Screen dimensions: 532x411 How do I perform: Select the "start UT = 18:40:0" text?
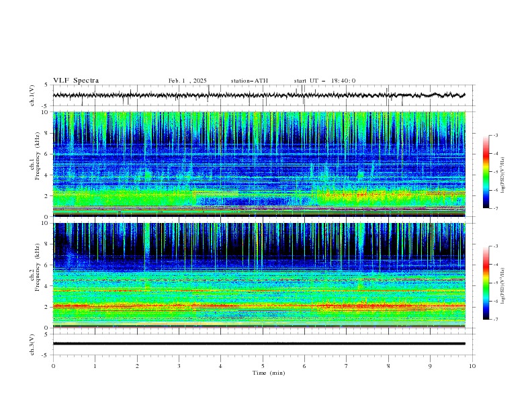tap(324, 81)
